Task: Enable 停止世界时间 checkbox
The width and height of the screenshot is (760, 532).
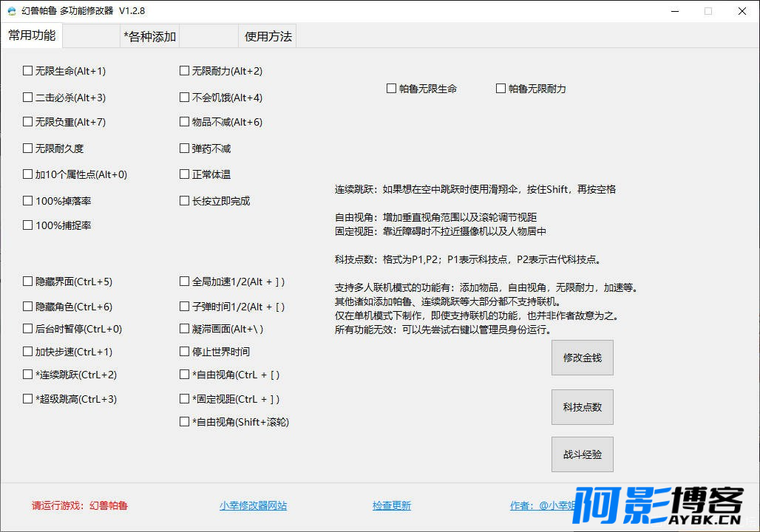Action: (x=185, y=352)
